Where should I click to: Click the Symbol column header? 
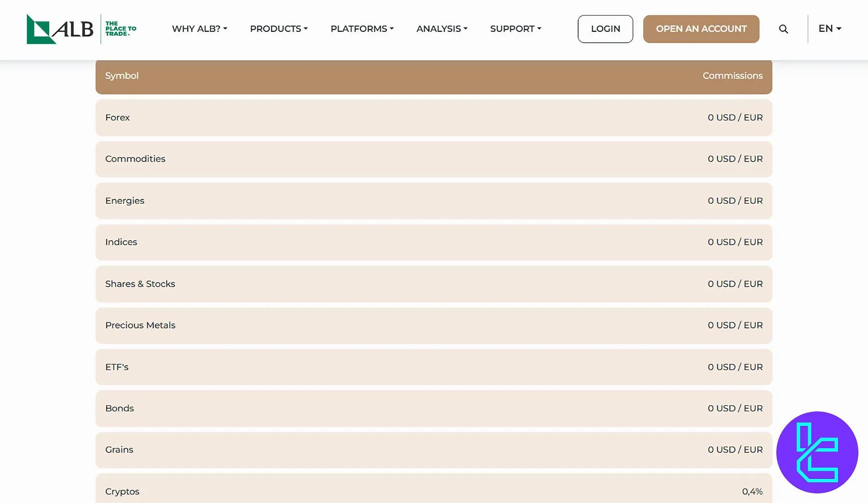tap(122, 76)
